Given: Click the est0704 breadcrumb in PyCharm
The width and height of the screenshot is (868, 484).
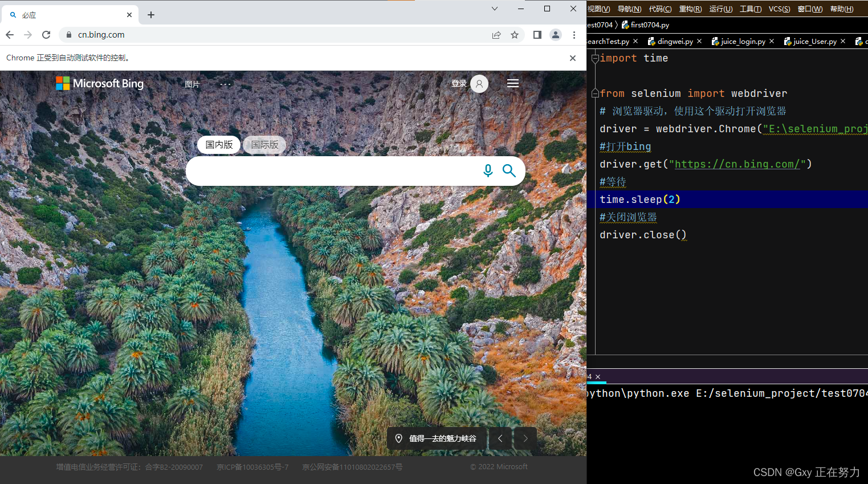Looking at the screenshot, I should [600, 25].
